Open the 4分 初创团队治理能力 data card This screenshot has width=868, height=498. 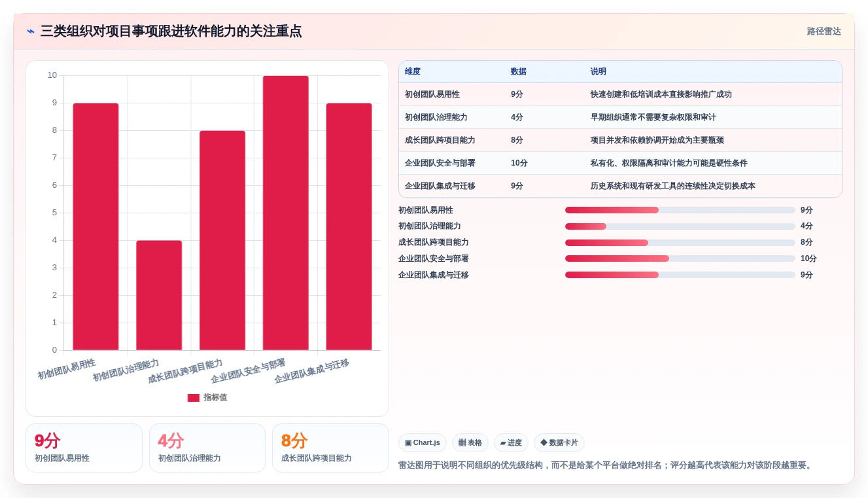[x=207, y=448]
